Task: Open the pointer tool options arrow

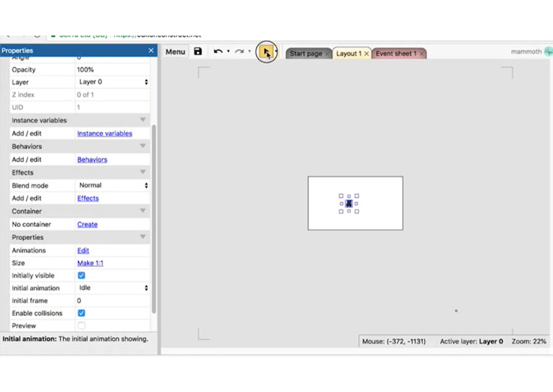Action: coord(276,51)
